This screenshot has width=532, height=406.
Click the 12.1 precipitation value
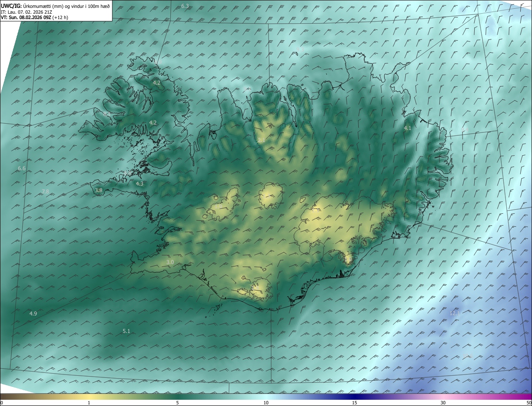coord(455,313)
